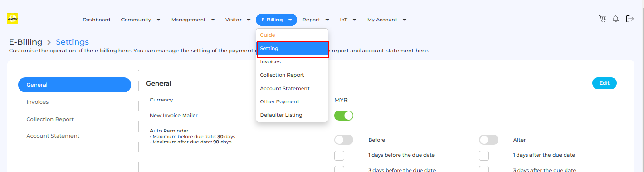Open the My Account dropdown
644x172 pixels.
(x=387, y=20)
